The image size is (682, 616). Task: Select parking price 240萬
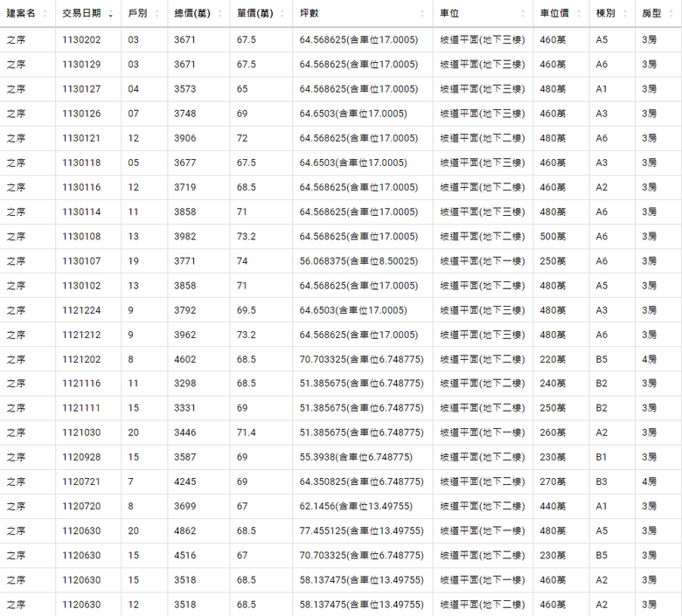point(553,384)
